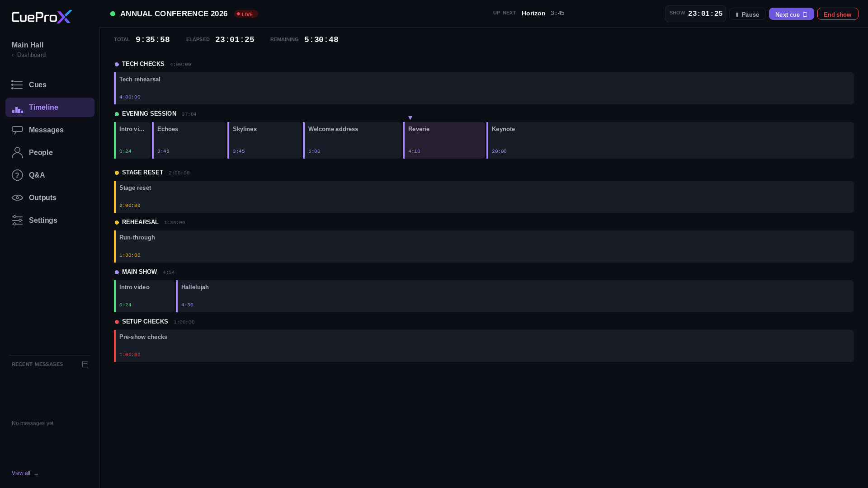Viewport: 868px width, 488px height.
Task: Click the REHEARSAL group header
Action: click(x=140, y=222)
